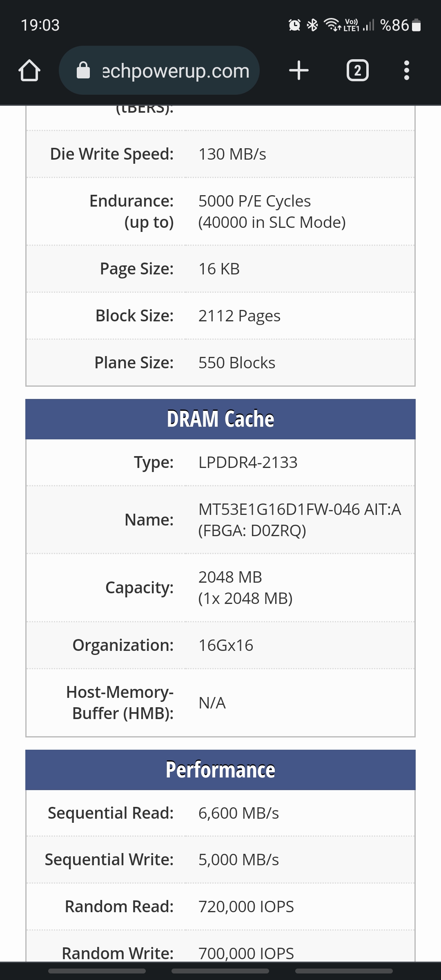Tap the Bluetooth status icon

point(312,25)
